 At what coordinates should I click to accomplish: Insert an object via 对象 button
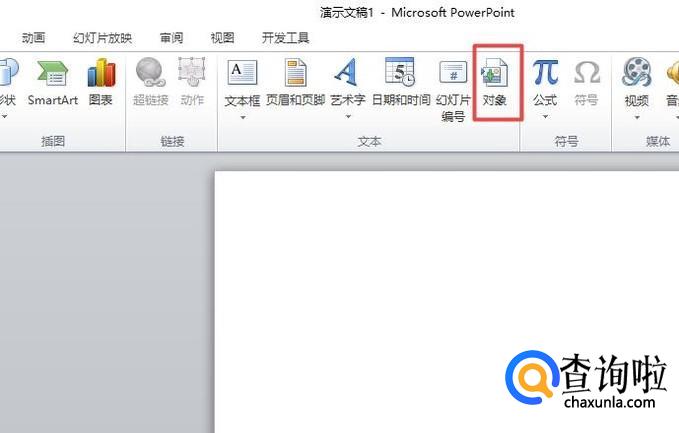pos(497,81)
